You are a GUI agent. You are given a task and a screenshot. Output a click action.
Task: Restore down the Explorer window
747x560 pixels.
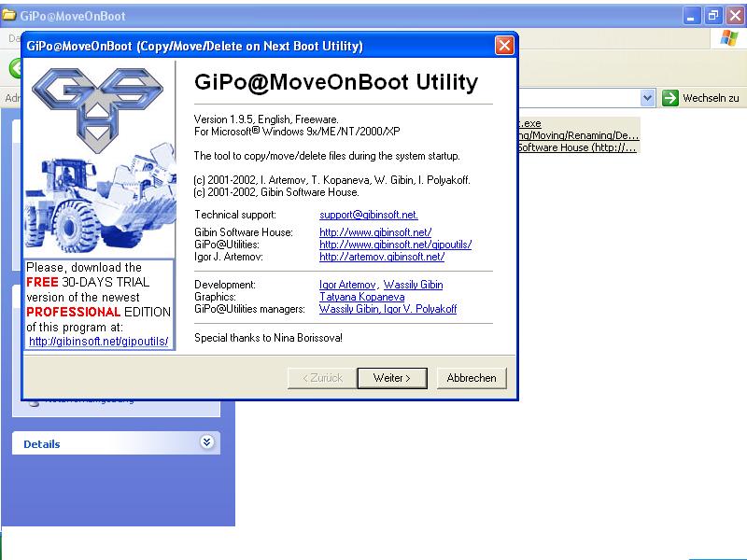click(713, 16)
